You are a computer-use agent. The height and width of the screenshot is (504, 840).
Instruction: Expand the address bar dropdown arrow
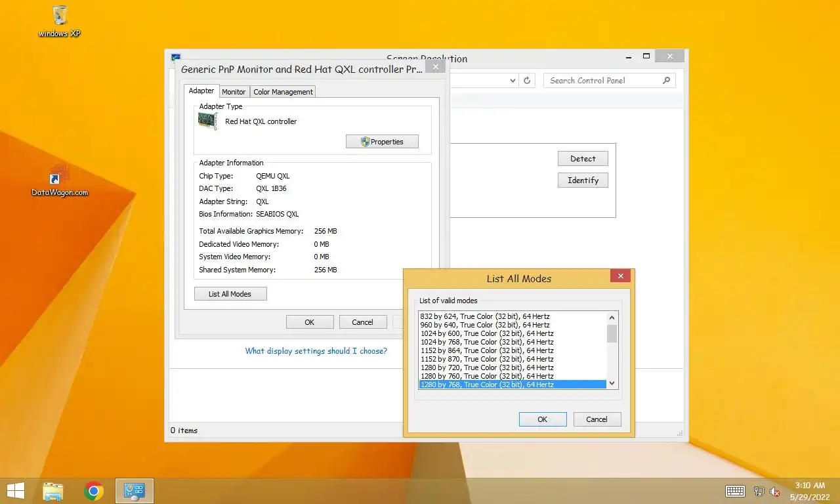[513, 80]
